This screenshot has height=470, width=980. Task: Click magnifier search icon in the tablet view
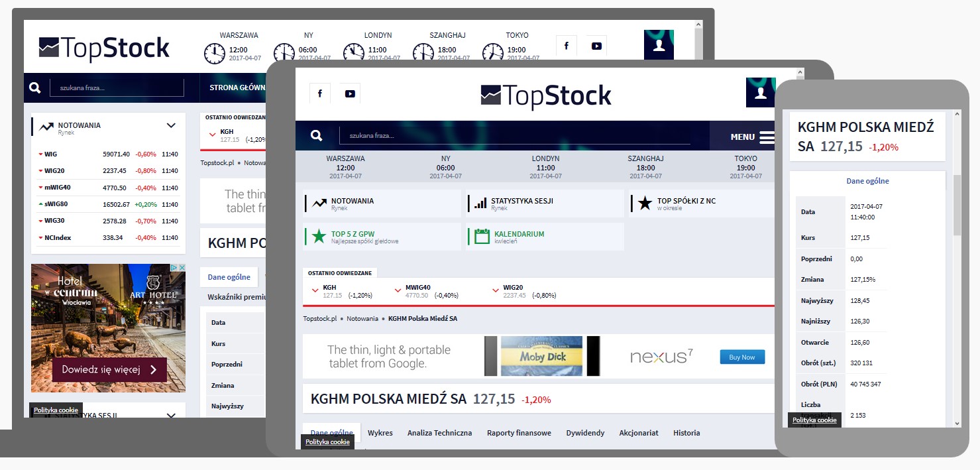[317, 135]
